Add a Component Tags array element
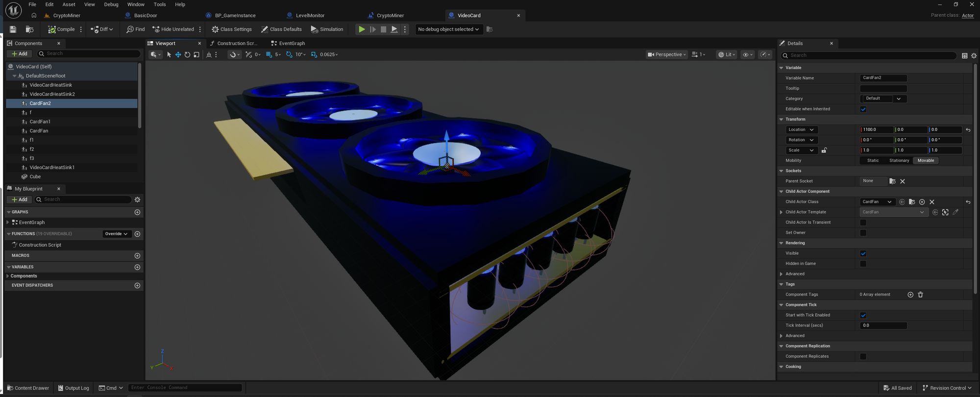Screen dimensions: 980x397 click(910, 295)
